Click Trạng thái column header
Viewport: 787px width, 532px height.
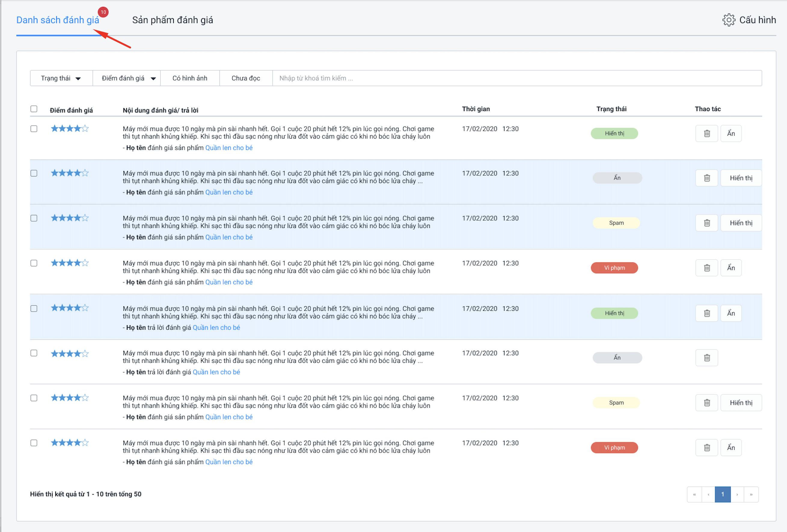pyautogui.click(x=611, y=109)
